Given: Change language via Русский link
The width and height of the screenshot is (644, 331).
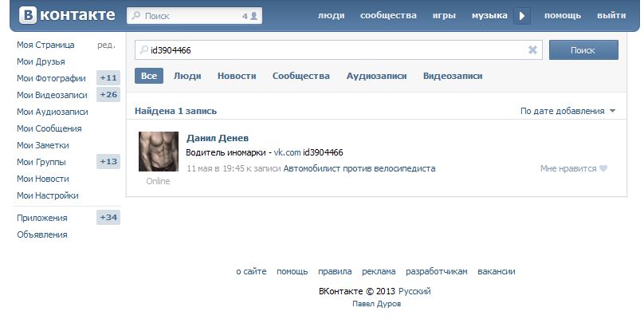Looking at the screenshot, I should (x=414, y=292).
